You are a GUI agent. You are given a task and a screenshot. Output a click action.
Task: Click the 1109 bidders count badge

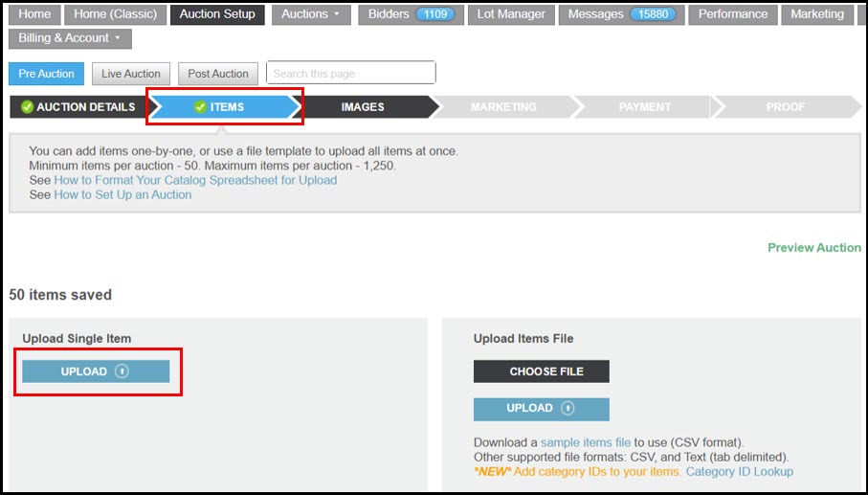click(435, 14)
